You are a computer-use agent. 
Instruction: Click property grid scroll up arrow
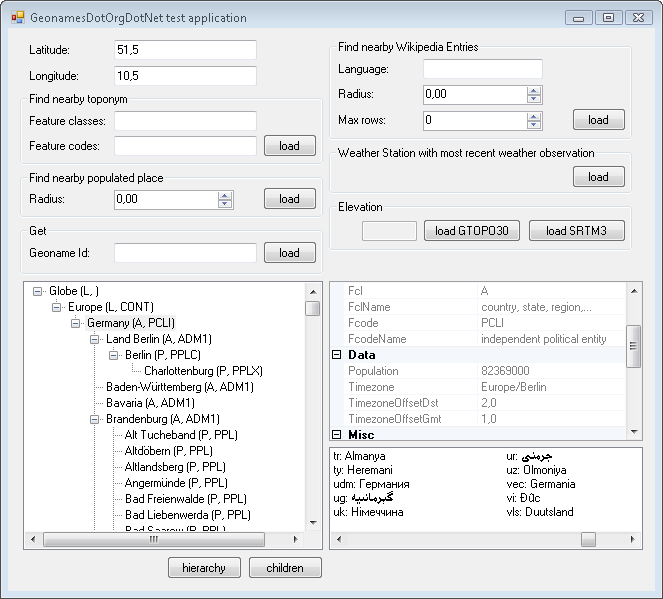point(634,291)
